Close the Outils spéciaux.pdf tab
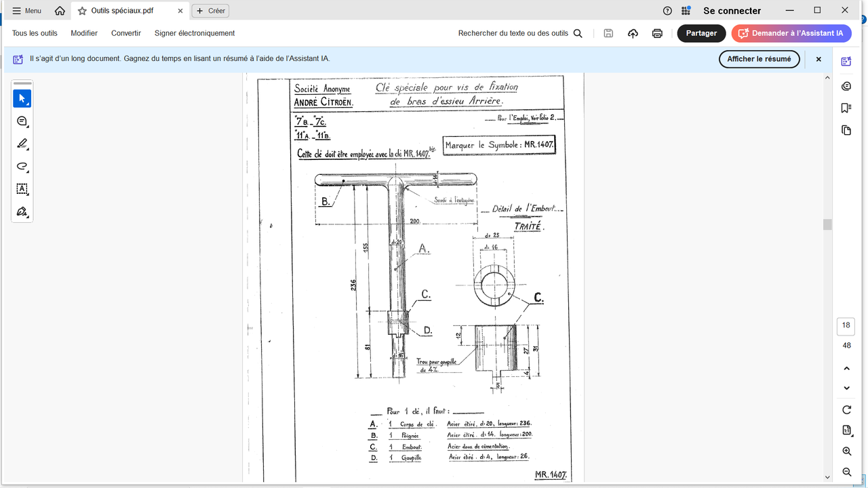 (180, 11)
